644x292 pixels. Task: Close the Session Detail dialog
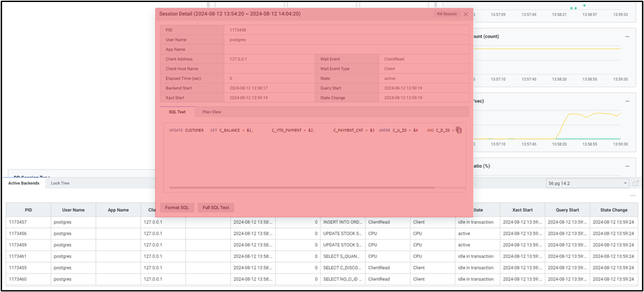tap(466, 14)
